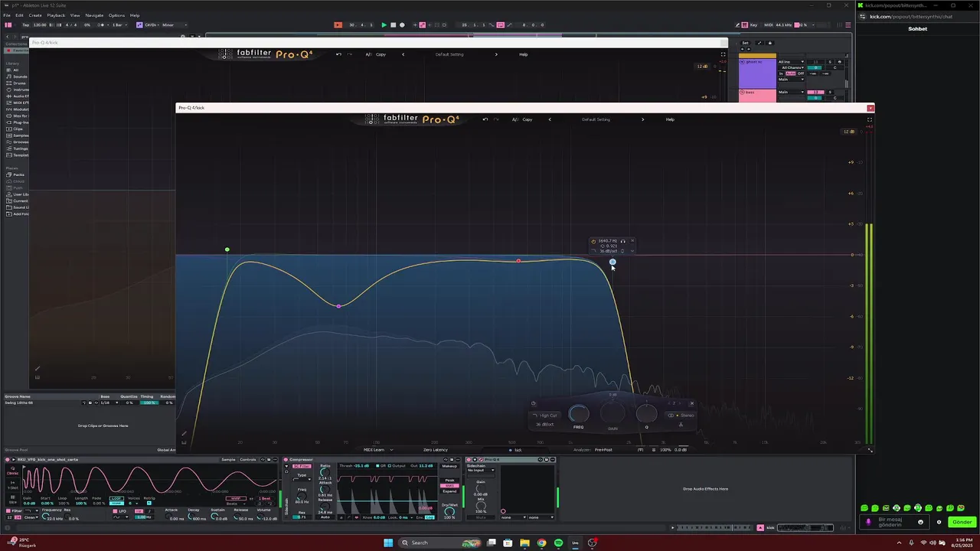Click Copy in the front Pro-Q 4 window

pos(527,119)
